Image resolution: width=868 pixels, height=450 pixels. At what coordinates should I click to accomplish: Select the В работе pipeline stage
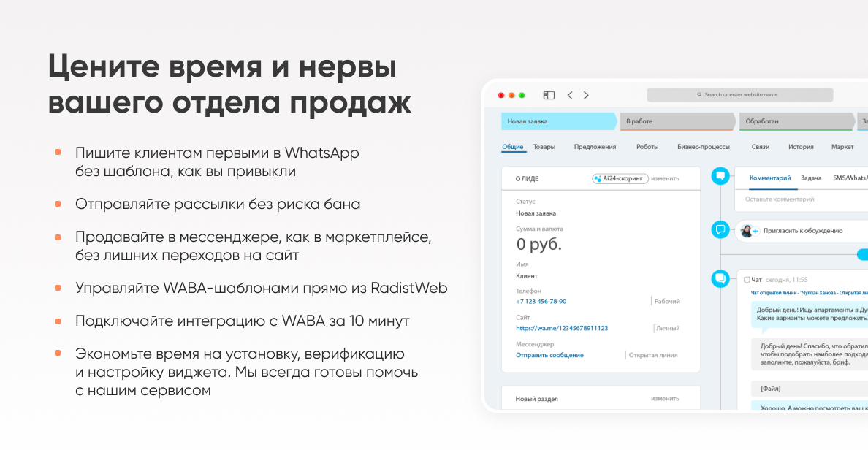tap(678, 121)
